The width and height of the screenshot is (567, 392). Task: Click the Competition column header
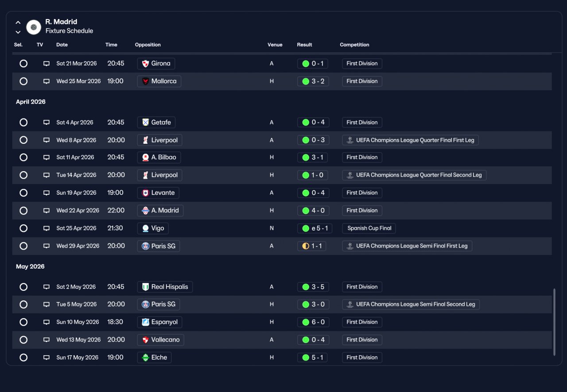click(354, 45)
